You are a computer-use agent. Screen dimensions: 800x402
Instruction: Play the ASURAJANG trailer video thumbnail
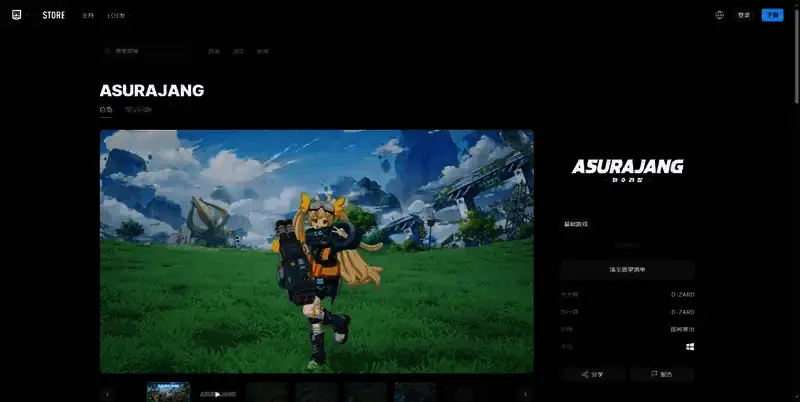[217, 393]
